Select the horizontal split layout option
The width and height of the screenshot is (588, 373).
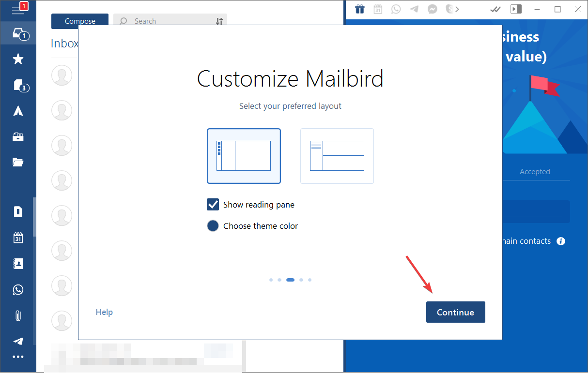[337, 156]
